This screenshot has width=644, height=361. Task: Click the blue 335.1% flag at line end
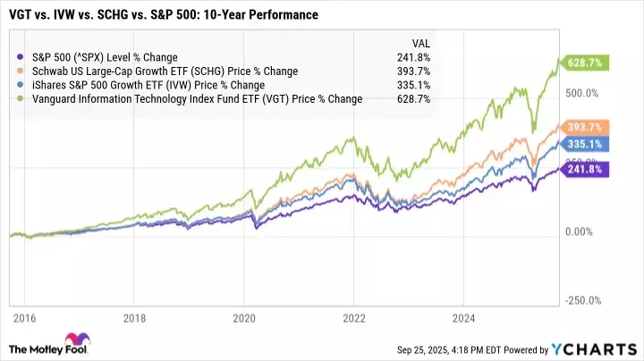click(580, 143)
